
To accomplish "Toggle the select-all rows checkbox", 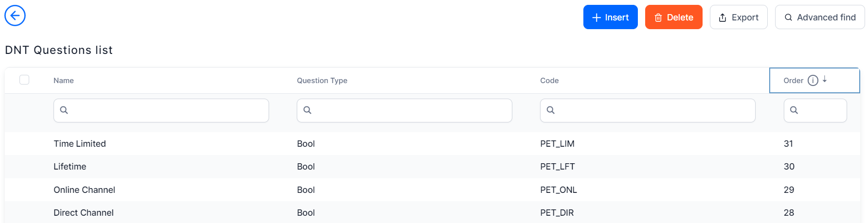I will [24, 80].
